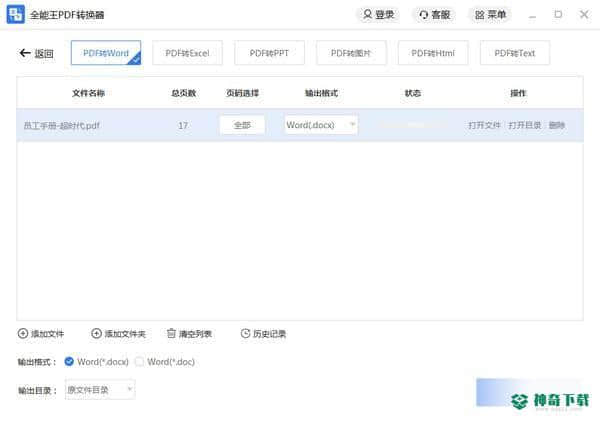Click the 文件名称 column header
Viewport: 600px width, 423px height.
point(88,93)
